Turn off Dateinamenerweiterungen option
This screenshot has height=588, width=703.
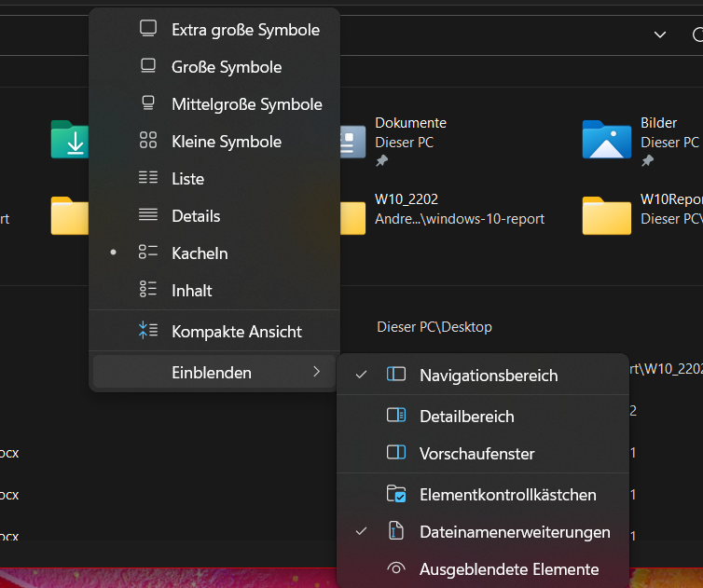tap(483, 532)
